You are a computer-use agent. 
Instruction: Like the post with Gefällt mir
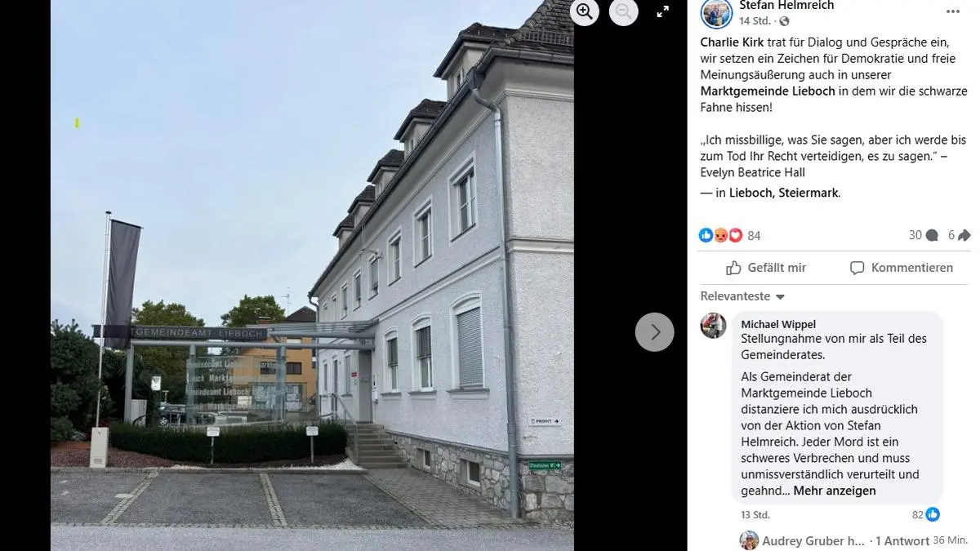point(766,268)
